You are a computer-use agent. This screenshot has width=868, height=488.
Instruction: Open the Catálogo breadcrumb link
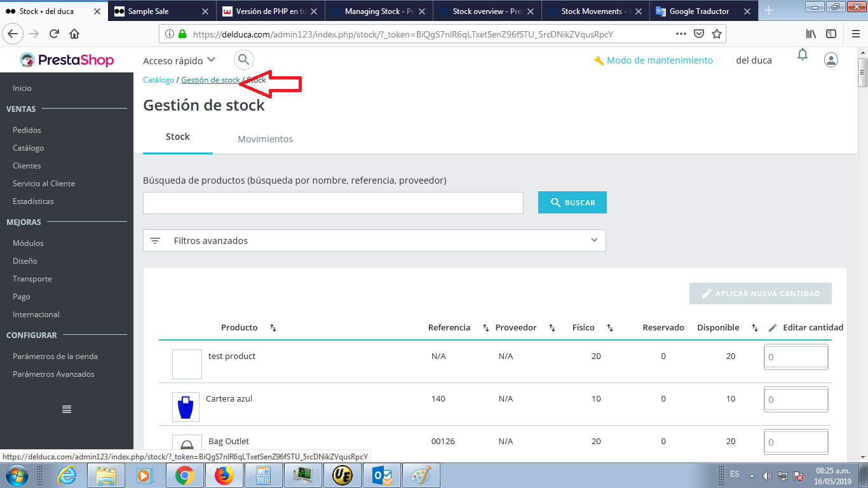158,80
